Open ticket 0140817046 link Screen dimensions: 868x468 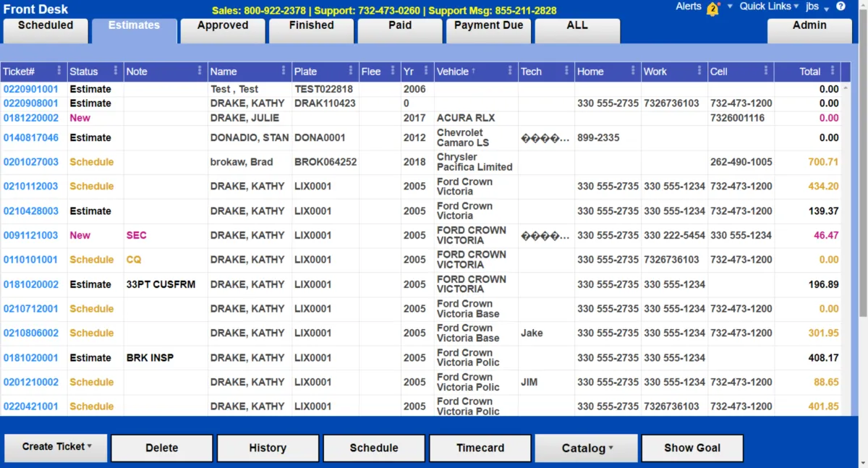(x=31, y=137)
